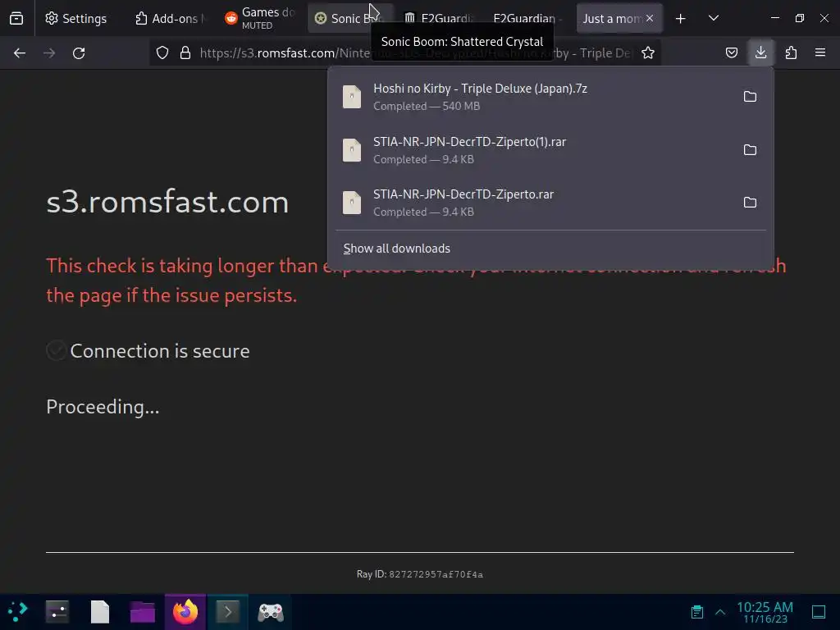Viewport: 840px width, 630px height.
Task: Show Hoshi no Kirby file in folder
Action: [750, 97]
